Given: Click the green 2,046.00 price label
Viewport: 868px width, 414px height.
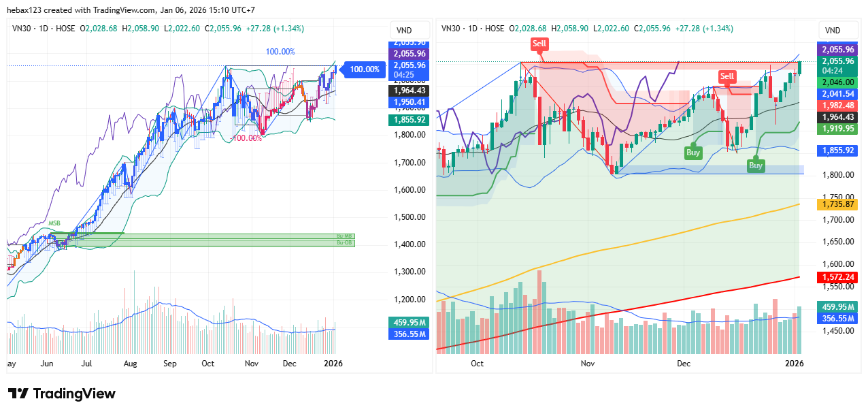Looking at the screenshot, I should coord(838,82).
